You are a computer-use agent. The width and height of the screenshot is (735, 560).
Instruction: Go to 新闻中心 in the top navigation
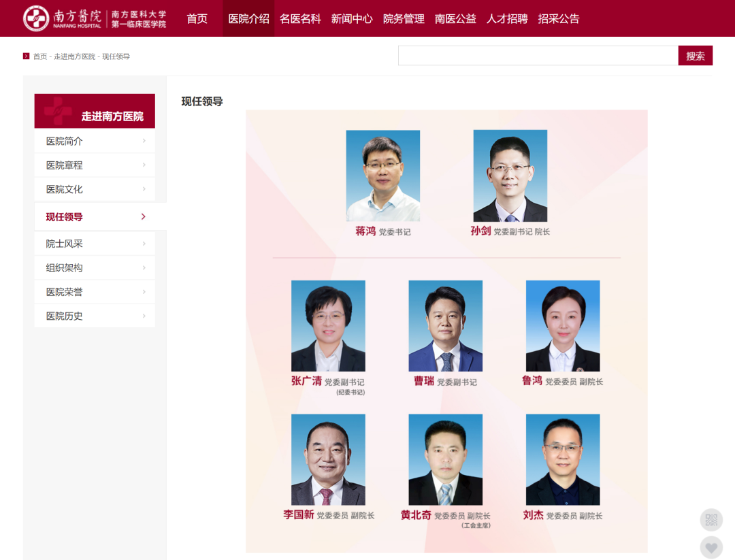click(352, 19)
